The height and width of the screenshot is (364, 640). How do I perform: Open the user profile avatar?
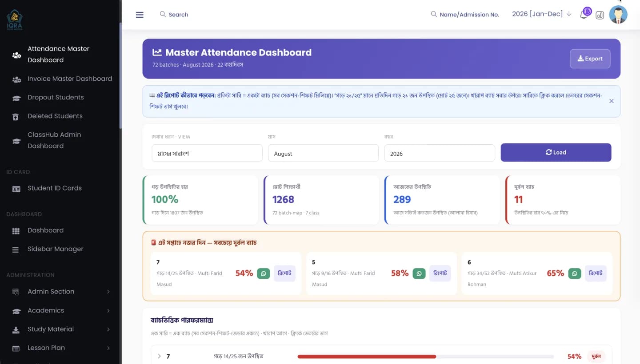[618, 15]
